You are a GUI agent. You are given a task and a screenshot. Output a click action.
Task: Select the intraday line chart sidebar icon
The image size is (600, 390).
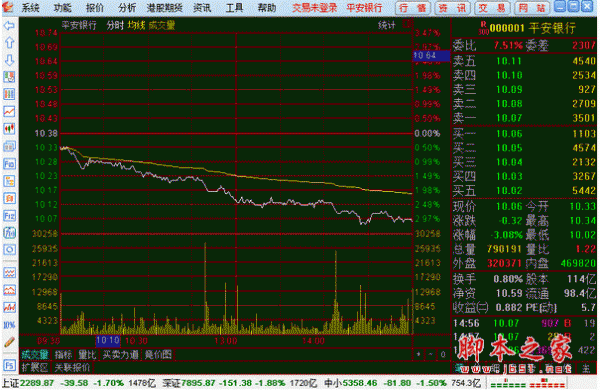(x=9, y=111)
